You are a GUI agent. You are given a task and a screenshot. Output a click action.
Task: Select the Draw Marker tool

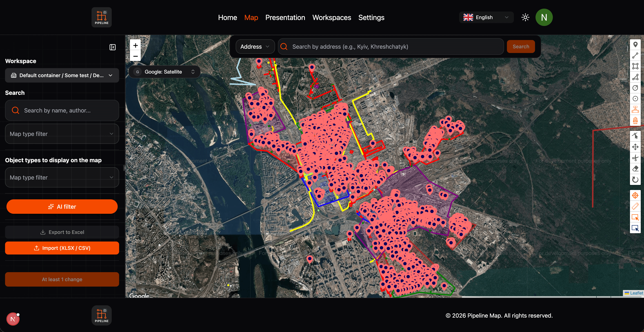635,45
